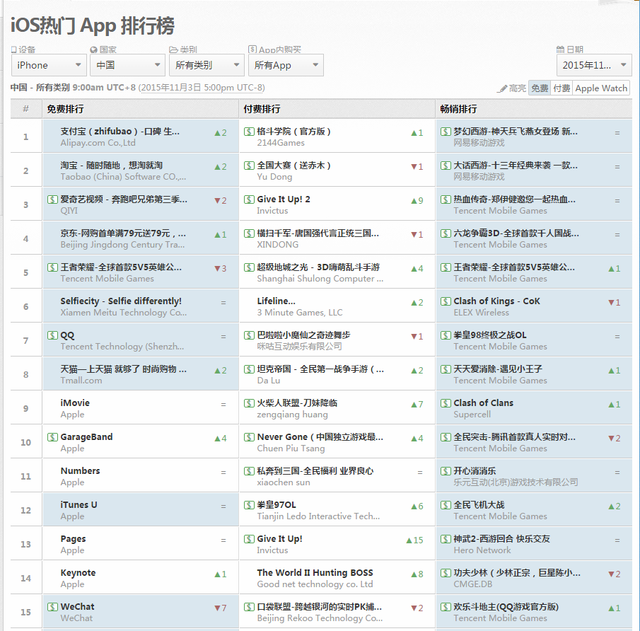Click in-app purchase icon beside 横扫千军
Viewport: 640px width, 631px height.
[x=249, y=233]
